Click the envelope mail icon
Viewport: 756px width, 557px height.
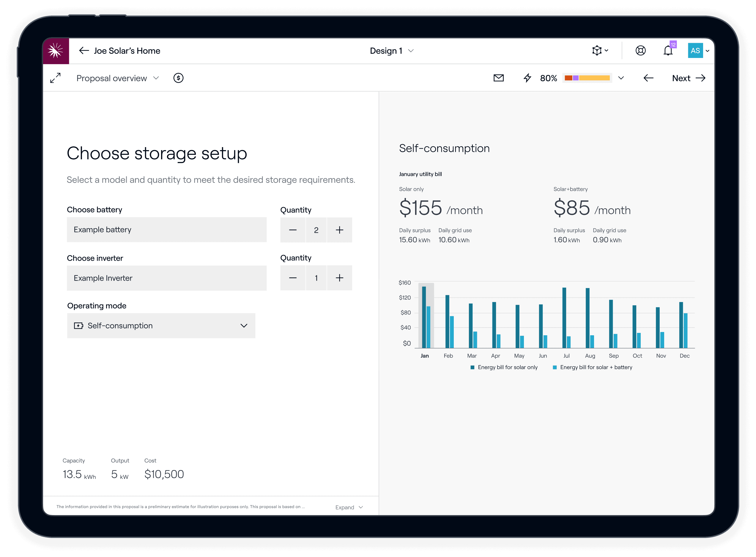[498, 78]
